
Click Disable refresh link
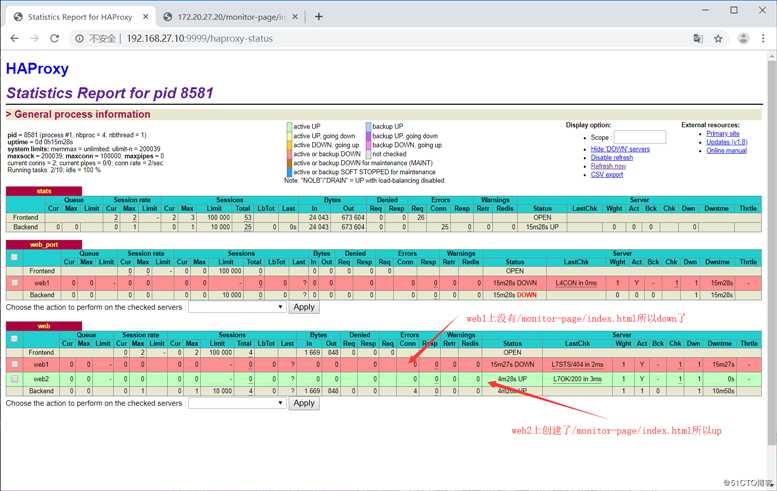[611, 157]
